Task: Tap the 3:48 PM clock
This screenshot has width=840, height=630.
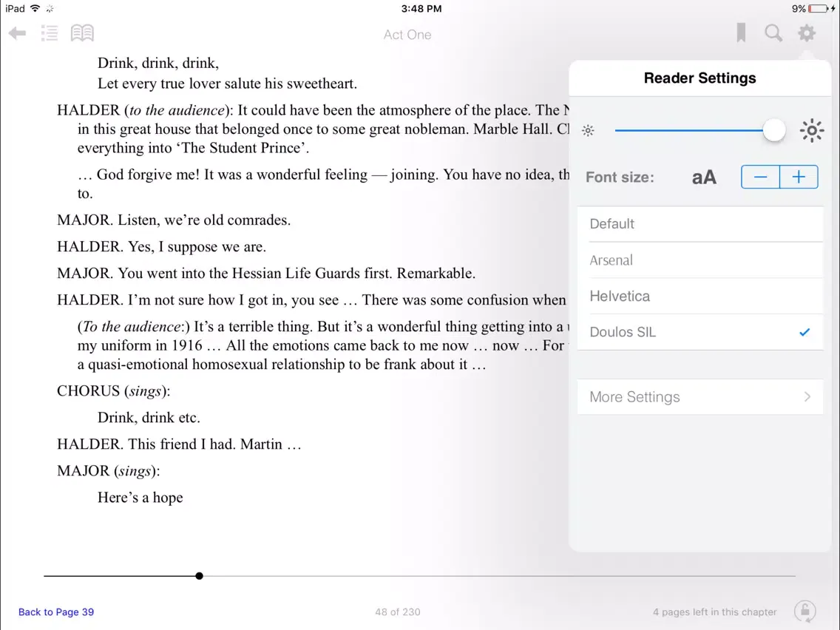Action: (x=421, y=9)
